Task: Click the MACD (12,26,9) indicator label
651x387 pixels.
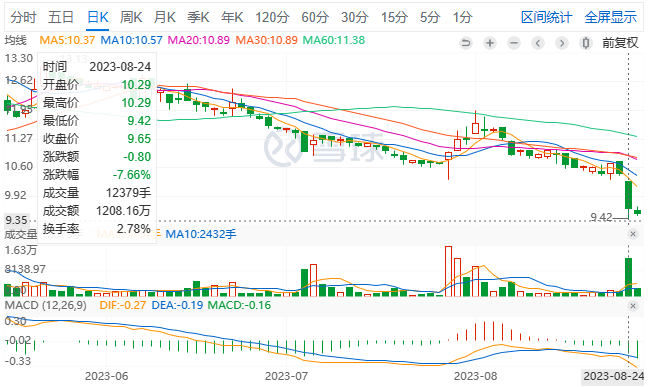Action: (x=46, y=305)
